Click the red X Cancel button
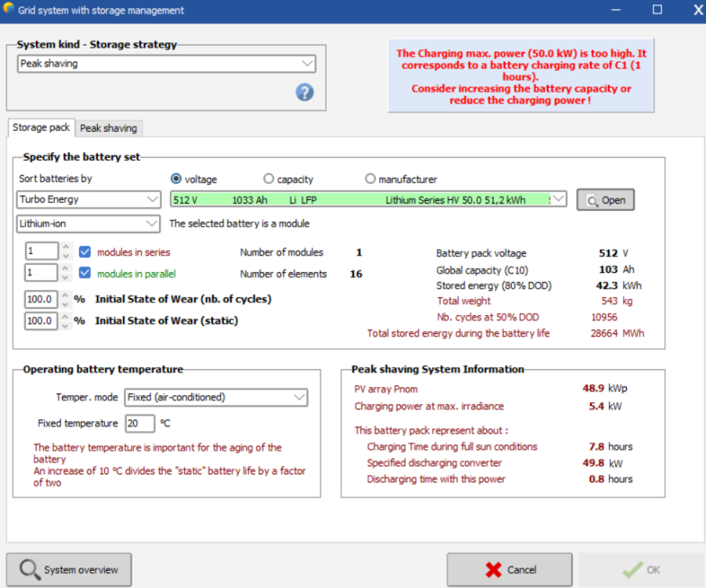This screenshot has width=706, height=588. pos(509,570)
